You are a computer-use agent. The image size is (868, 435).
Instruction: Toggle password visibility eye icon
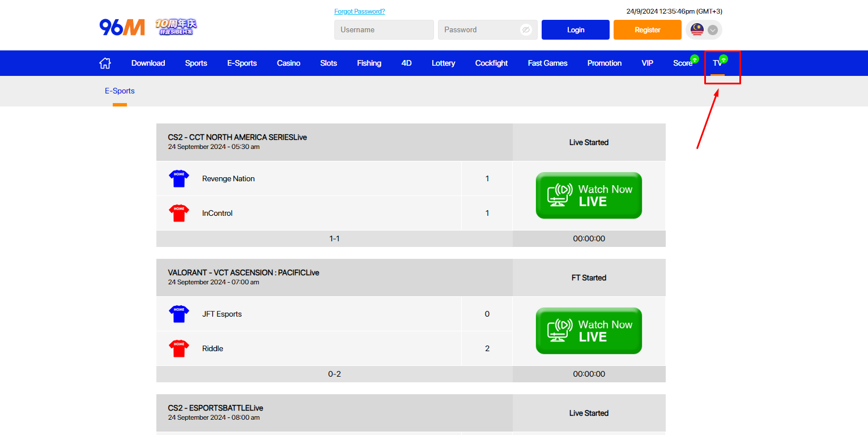(526, 30)
